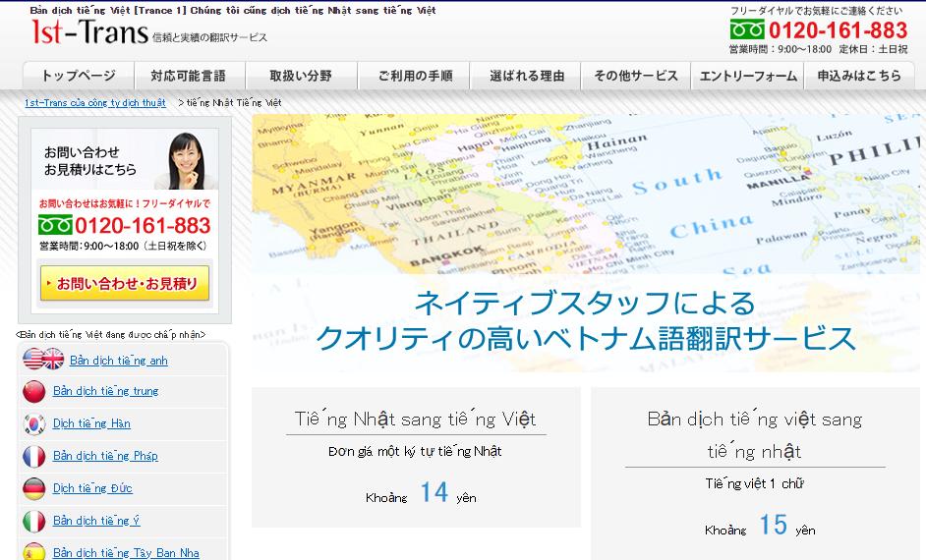The height and width of the screenshot is (560, 926).
Task: Open the 対応可能言語 menu tab
Action: (x=189, y=76)
